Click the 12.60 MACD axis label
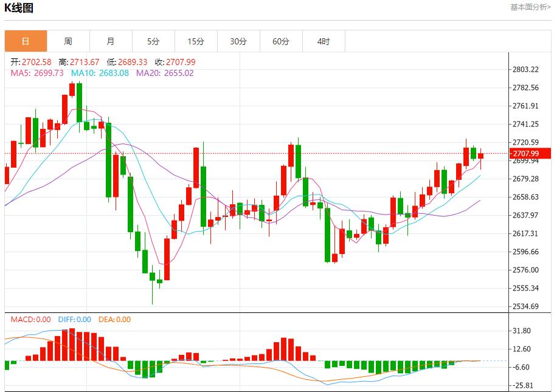 tap(522, 349)
